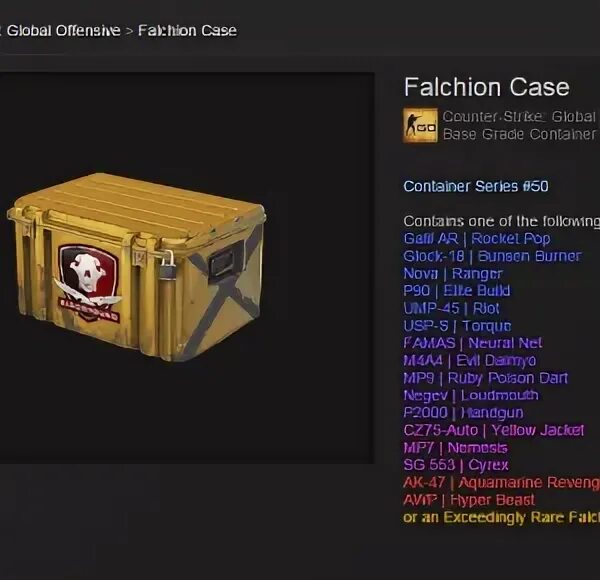Click M4A4 | Evil Daimyo
The width and height of the screenshot is (600, 580).
(470, 360)
